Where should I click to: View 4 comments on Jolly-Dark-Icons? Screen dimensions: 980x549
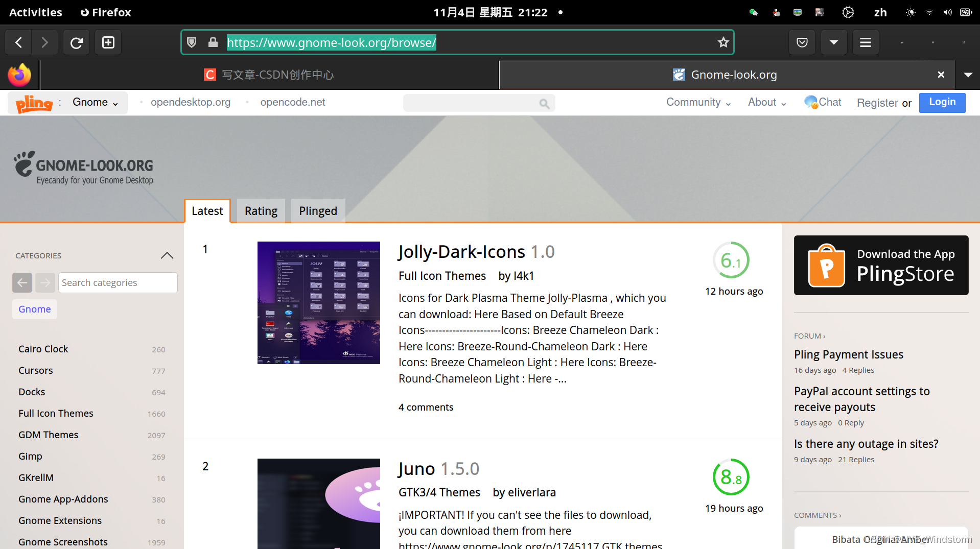click(x=426, y=407)
